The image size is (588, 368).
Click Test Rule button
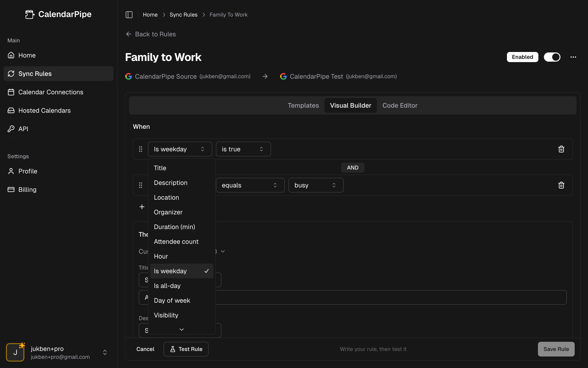click(186, 349)
